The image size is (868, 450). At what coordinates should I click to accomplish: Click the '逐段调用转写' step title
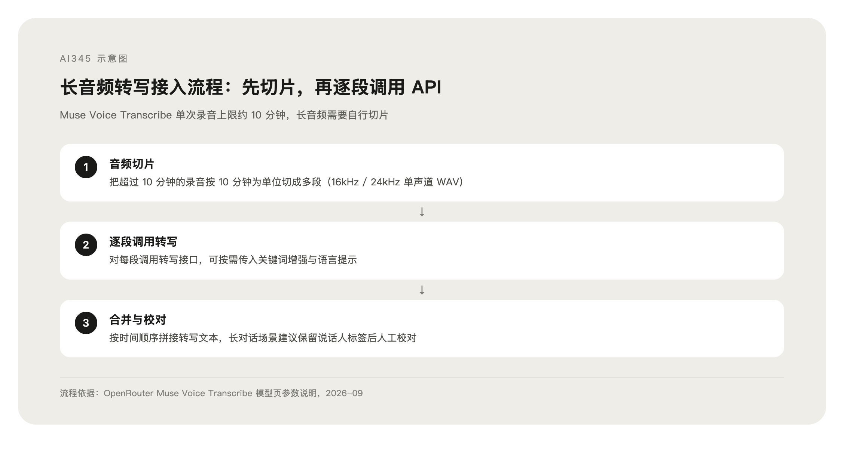[x=143, y=242]
